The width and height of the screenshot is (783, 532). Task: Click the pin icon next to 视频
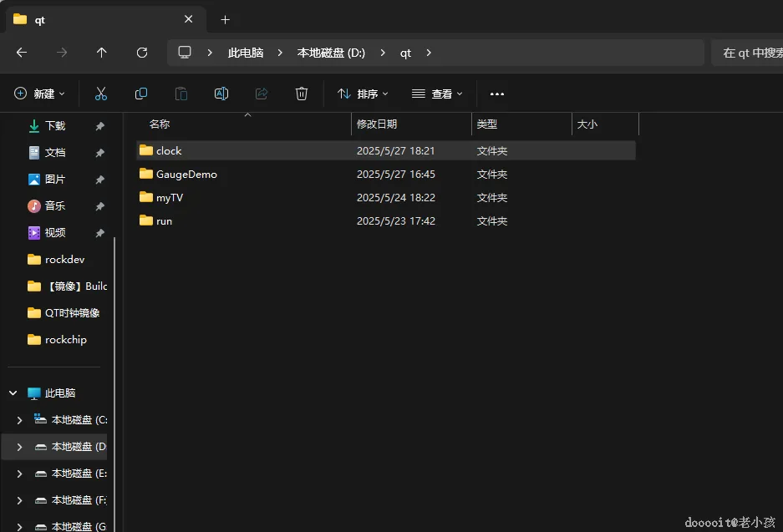[100, 233]
